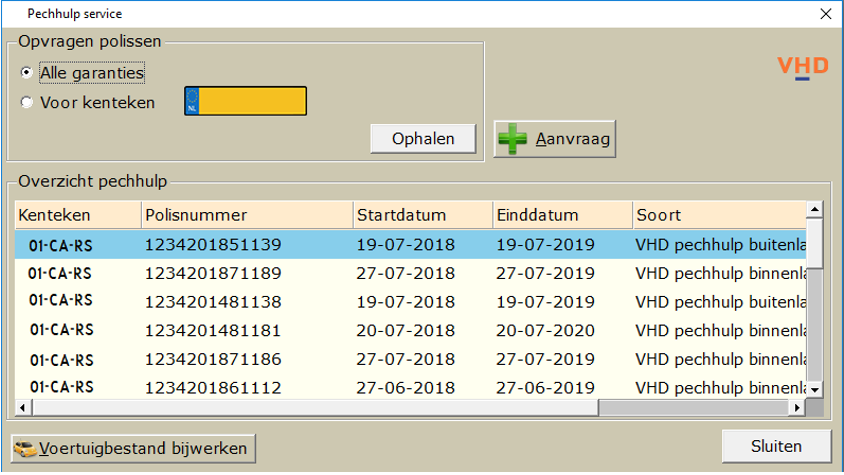Select the Alle garanties radio button

[26, 72]
